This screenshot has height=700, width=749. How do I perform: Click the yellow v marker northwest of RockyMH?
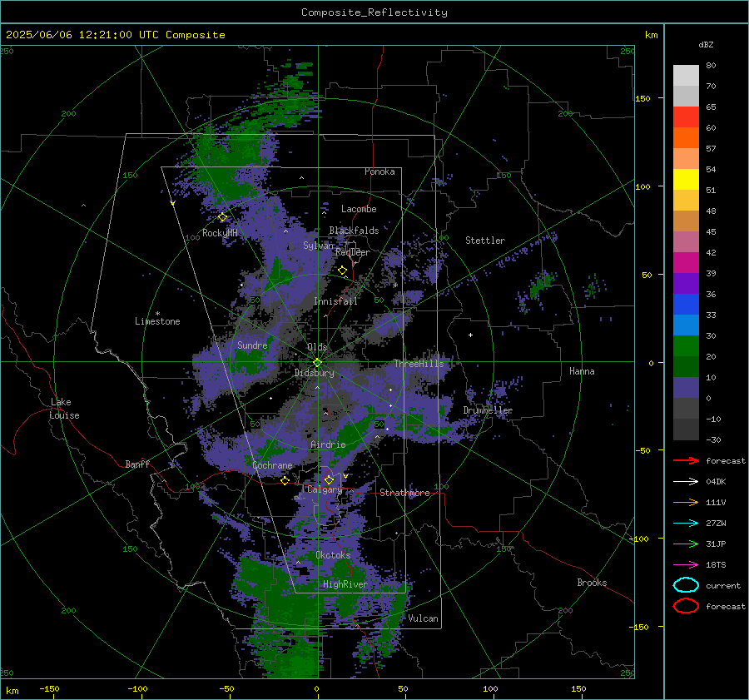[x=173, y=204]
